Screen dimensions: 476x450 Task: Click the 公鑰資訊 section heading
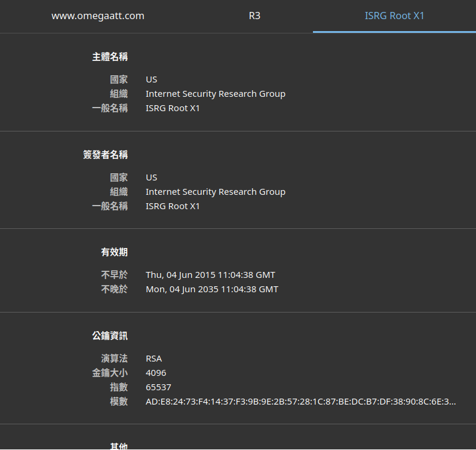pos(110,336)
